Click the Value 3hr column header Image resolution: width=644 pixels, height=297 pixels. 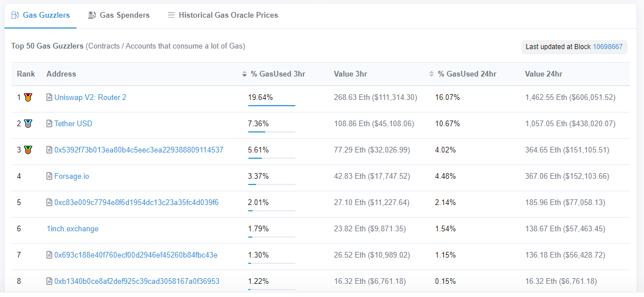pyautogui.click(x=350, y=74)
